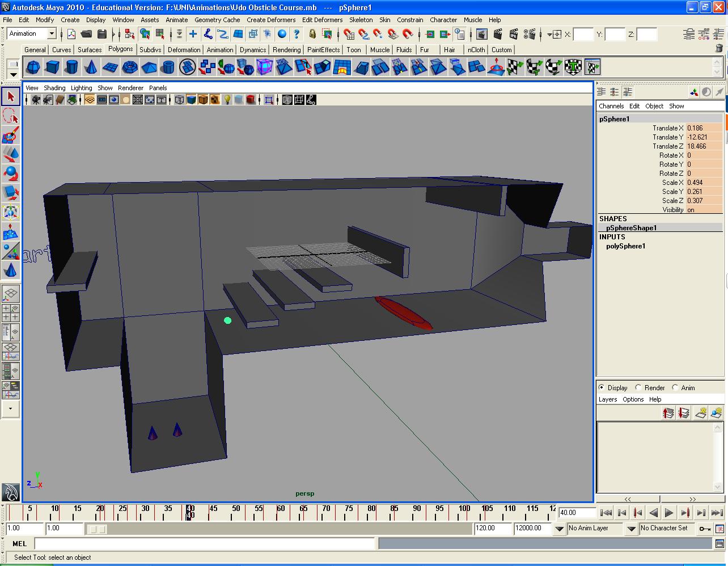This screenshot has height=566, width=728.
Task: Create a polygon cube from shelf
Action: [x=52, y=67]
